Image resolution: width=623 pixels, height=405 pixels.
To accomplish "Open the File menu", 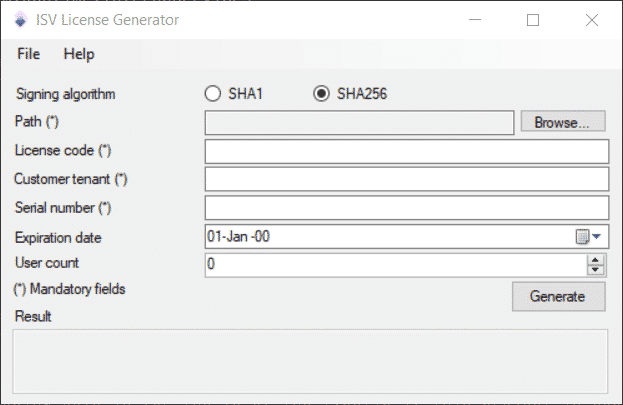I will 29,54.
